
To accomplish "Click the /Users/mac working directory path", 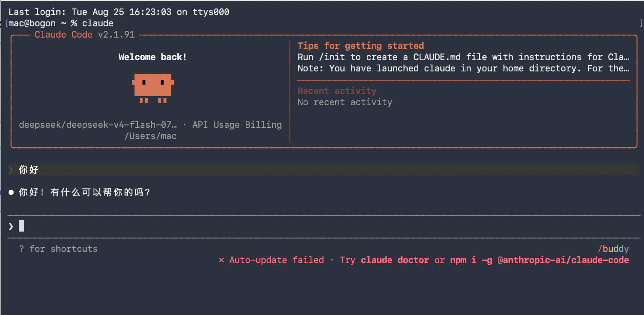I will pyautogui.click(x=150, y=136).
